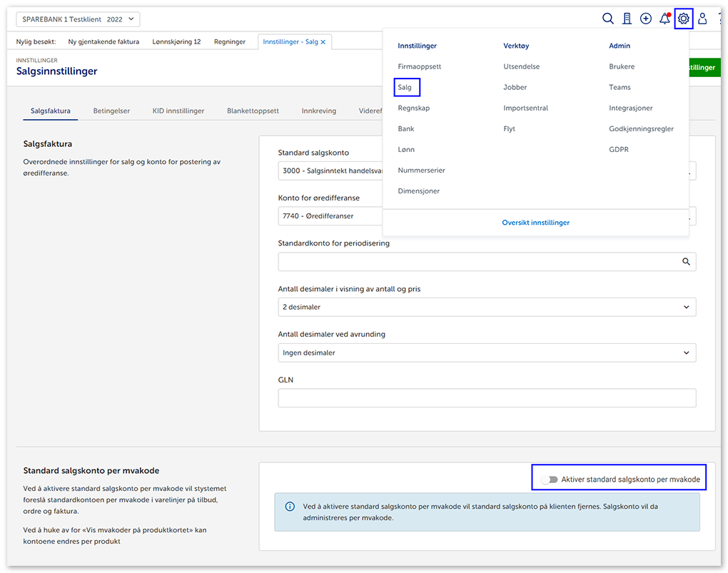Click the GLN input field

tap(486, 398)
